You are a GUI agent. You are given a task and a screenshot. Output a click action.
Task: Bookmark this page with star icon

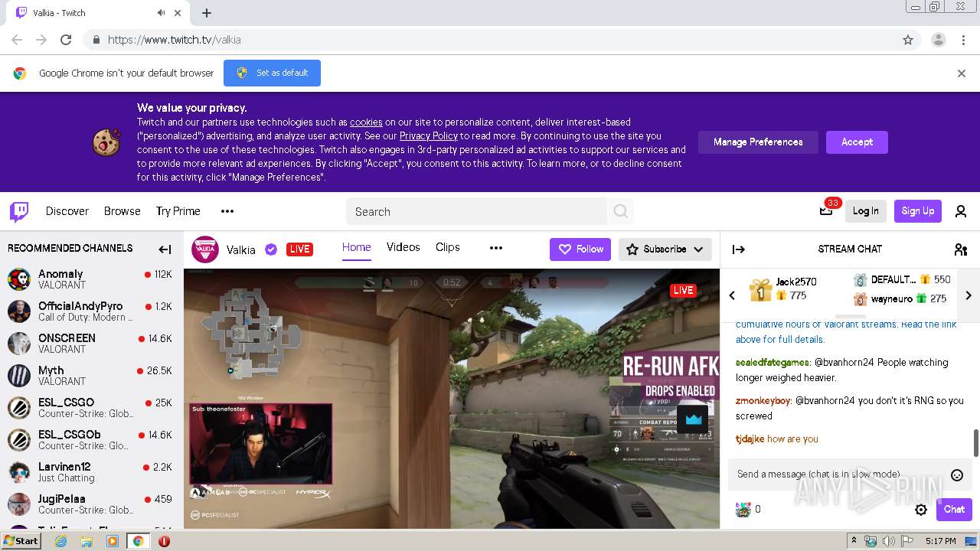908,40
